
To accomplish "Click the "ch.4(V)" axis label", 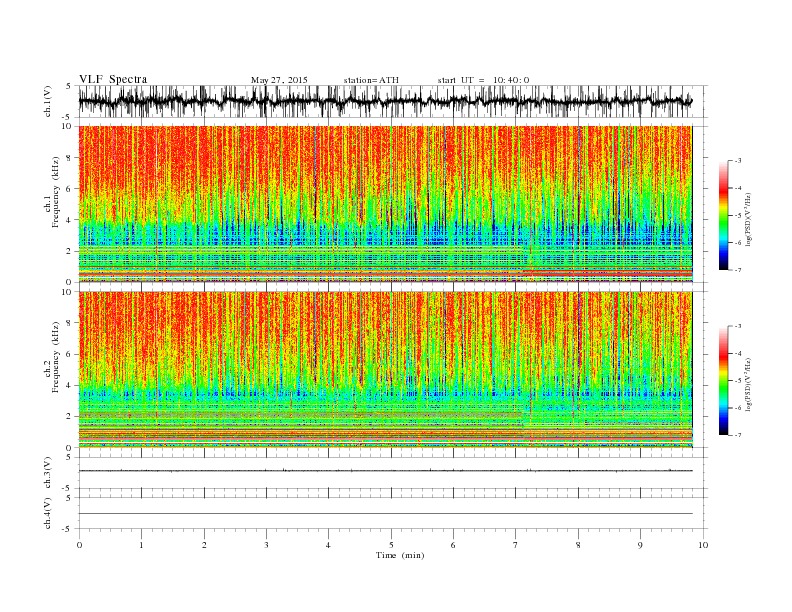I will click(x=48, y=513).
